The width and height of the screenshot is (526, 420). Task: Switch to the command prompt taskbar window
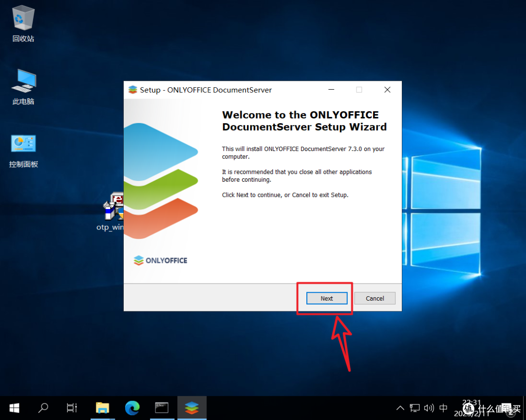click(162, 408)
